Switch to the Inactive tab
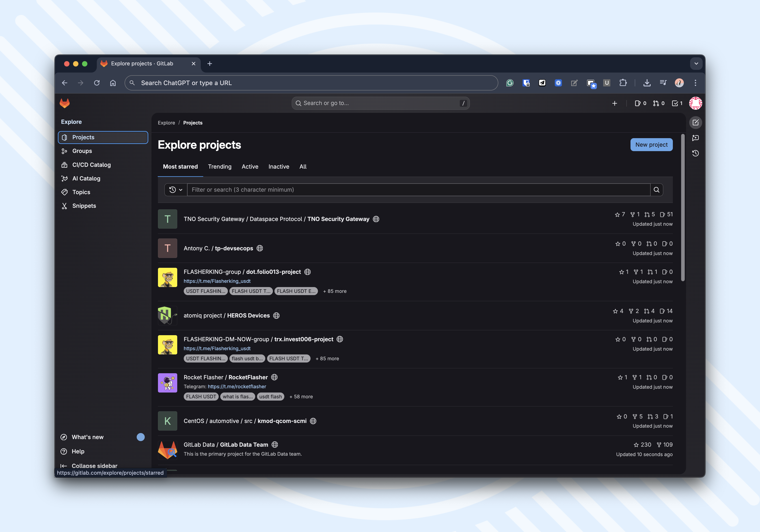This screenshot has width=760, height=532. [279, 166]
